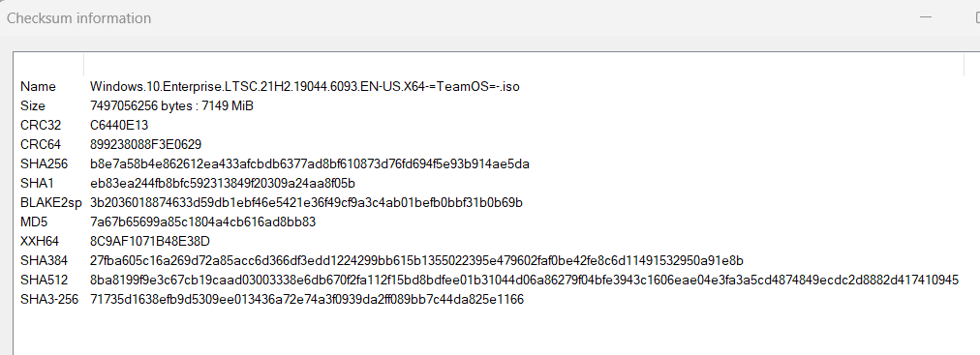
Task: Select the CRC32 value C6440E13
Action: click(119, 126)
